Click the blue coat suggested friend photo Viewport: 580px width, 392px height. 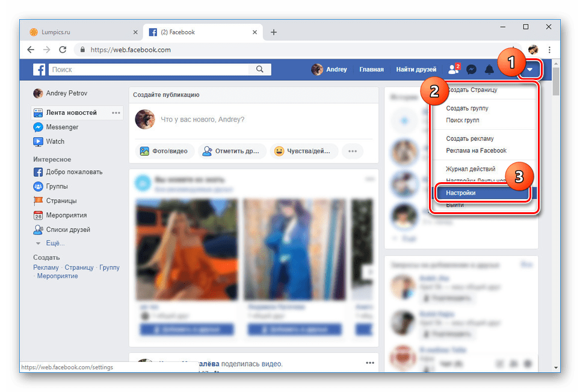pyautogui.click(x=295, y=249)
